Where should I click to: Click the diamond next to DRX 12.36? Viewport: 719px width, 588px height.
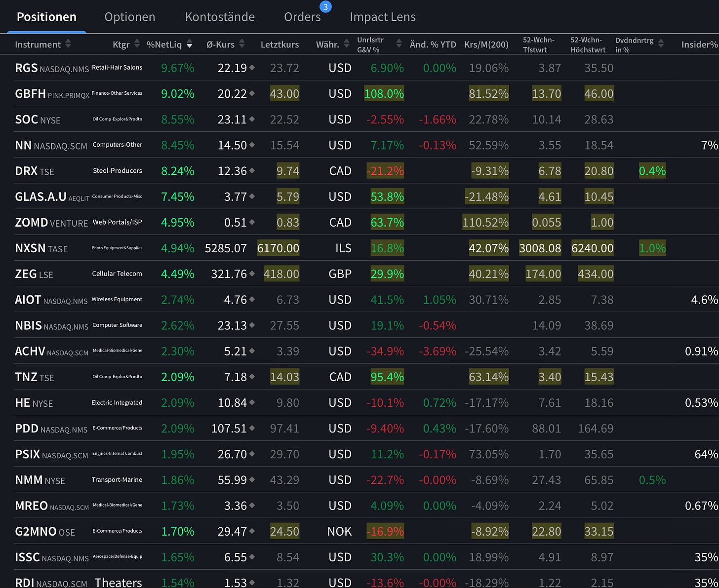(252, 171)
